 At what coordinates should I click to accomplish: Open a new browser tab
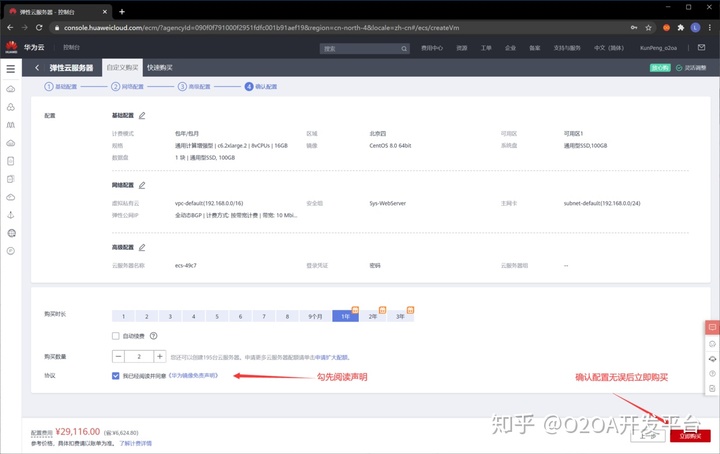pos(122,11)
